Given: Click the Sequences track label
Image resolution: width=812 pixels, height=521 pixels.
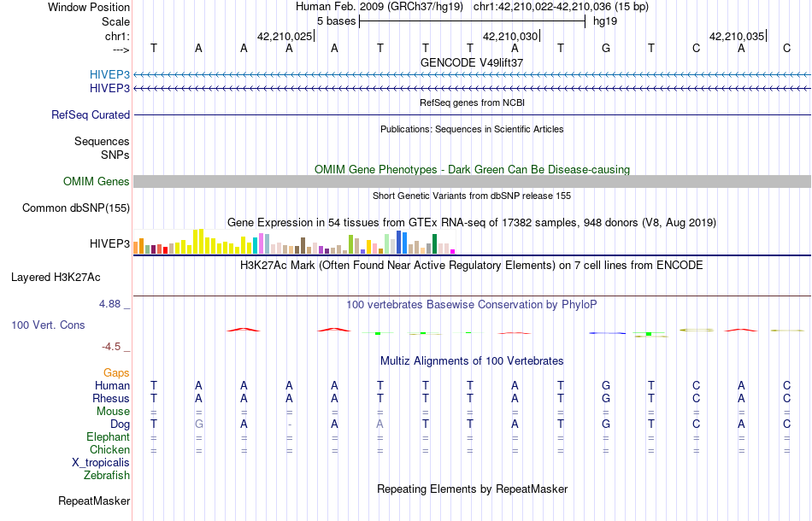Looking at the screenshot, I should [102, 141].
